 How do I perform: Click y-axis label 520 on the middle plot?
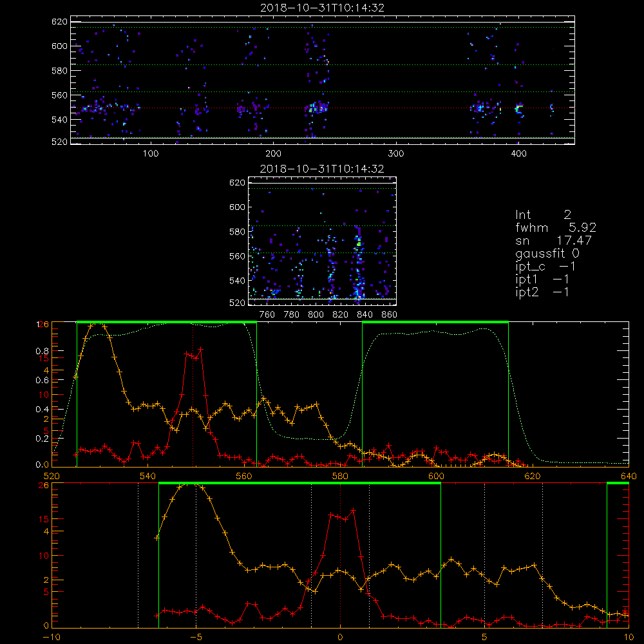pyautogui.click(x=238, y=303)
